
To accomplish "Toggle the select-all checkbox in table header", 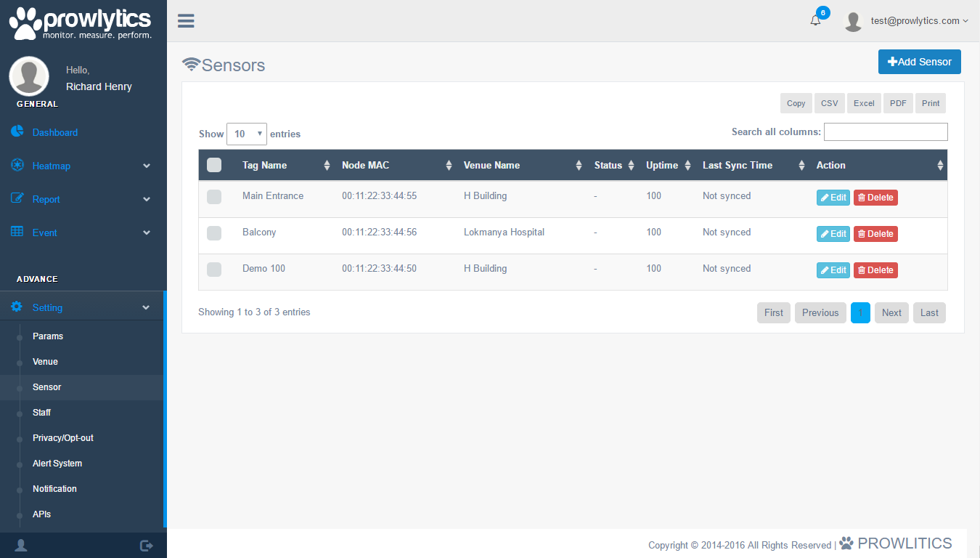I will [x=214, y=165].
